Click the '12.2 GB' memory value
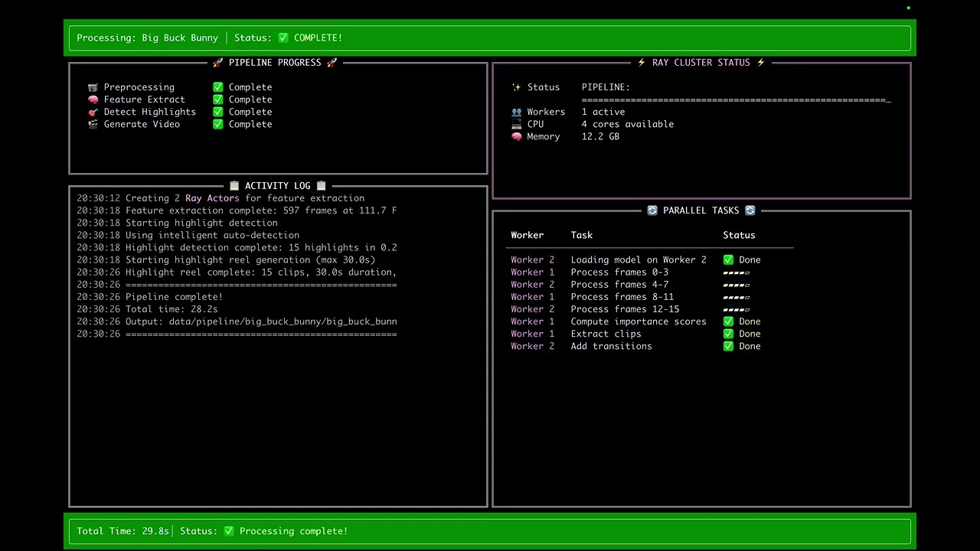This screenshot has width=980, height=551. click(600, 136)
